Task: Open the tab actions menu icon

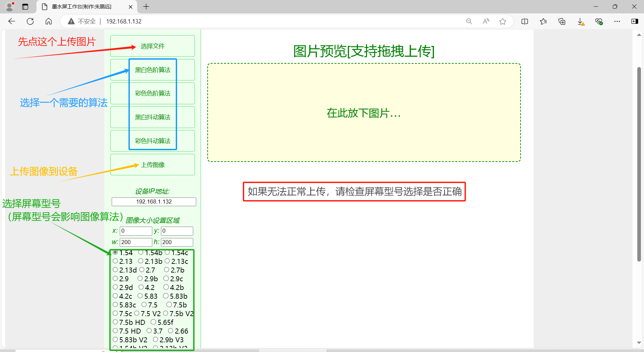Action: [x=25, y=7]
